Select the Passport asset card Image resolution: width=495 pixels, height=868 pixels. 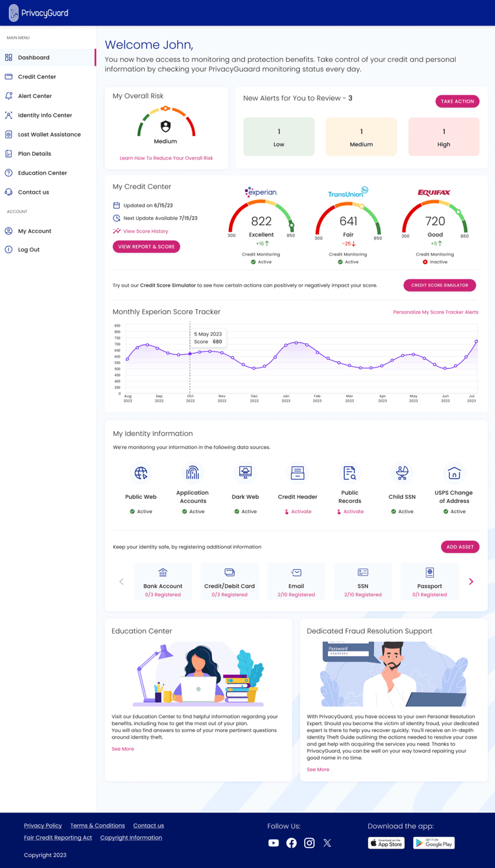point(430,581)
